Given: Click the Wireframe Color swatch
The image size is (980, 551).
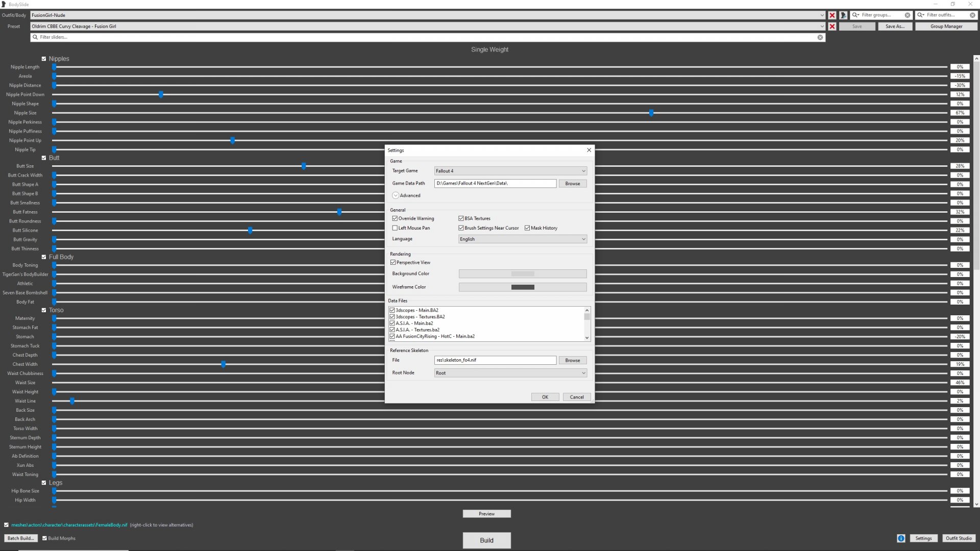Looking at the screenshot, I should [x=523, y=287].
